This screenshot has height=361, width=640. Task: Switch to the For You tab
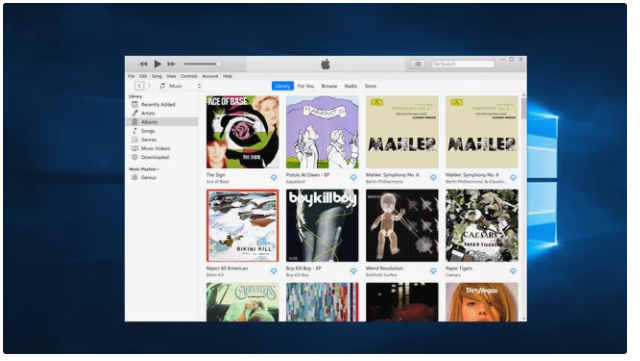[306, 86]
